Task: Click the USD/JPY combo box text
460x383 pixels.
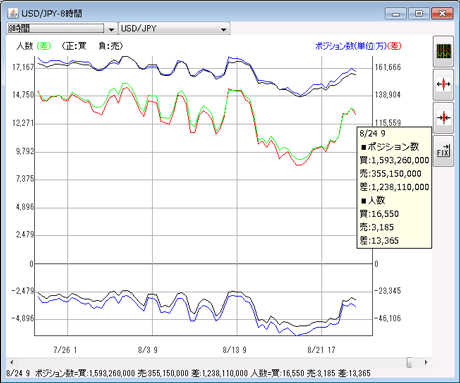Action: point(139,29)
